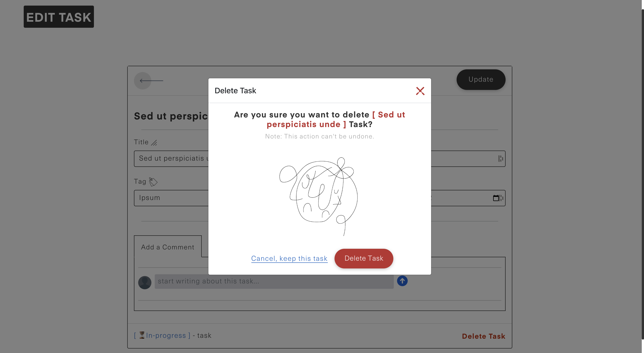Click the blue send comment arrow icon

pyautogui.click(x=402, y=281)
